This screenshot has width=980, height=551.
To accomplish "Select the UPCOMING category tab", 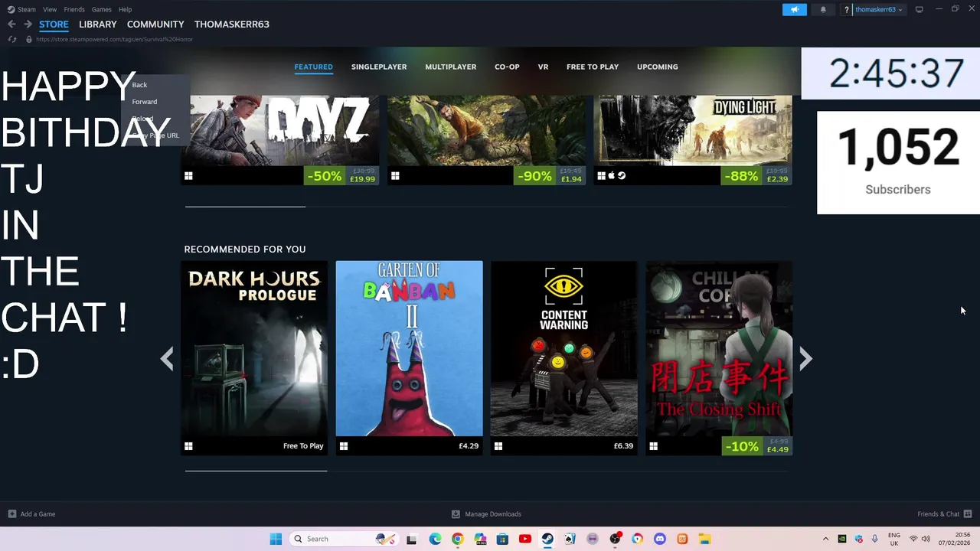I will [658, 67].
